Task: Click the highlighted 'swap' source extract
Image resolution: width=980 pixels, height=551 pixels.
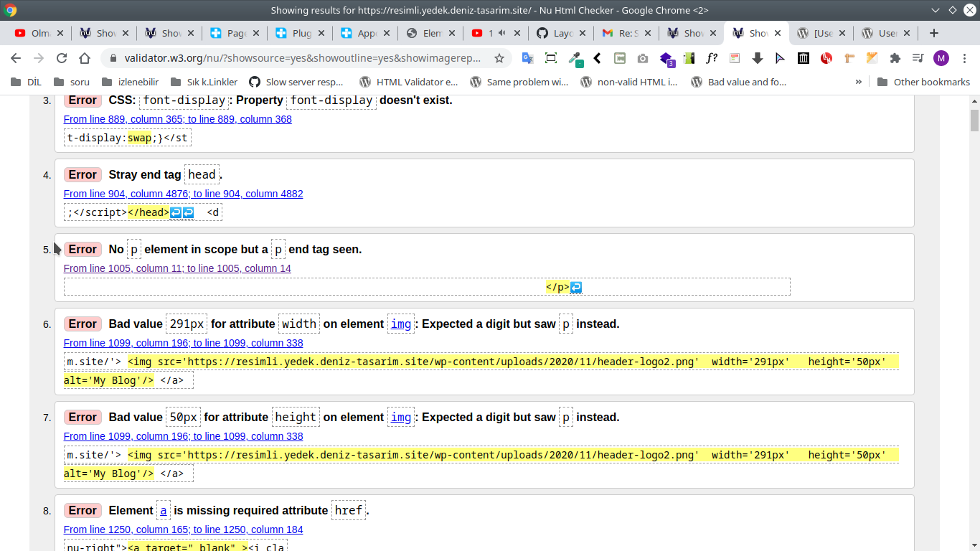Action: 139,138
